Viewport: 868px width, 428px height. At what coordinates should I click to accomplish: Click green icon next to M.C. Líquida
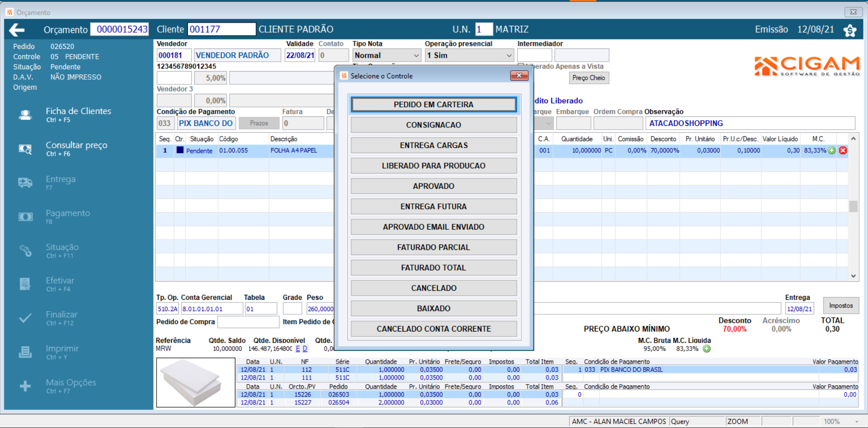pyautogui.click(x=706, y=349)
